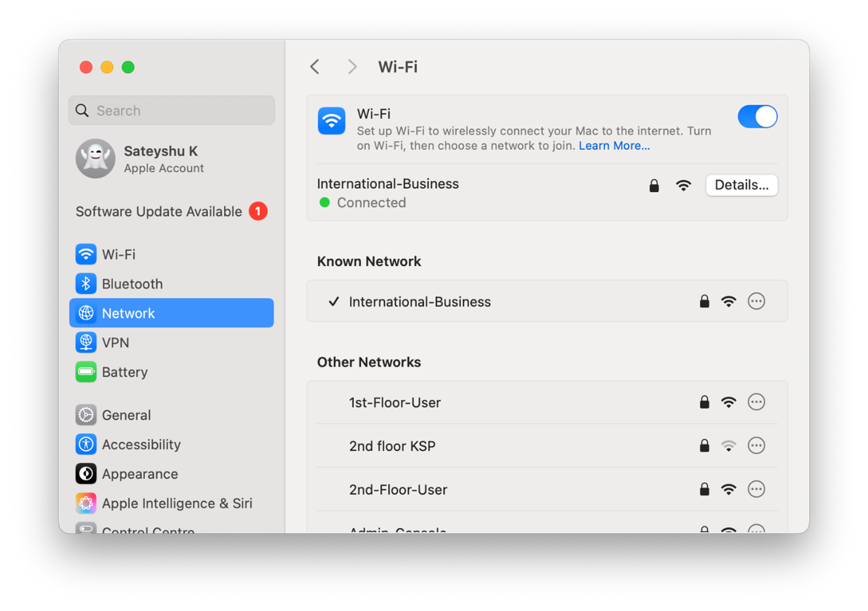Open more options for 1st-Floor-User
This screenshot has width=868, height=611.
(x=756, y=402)
